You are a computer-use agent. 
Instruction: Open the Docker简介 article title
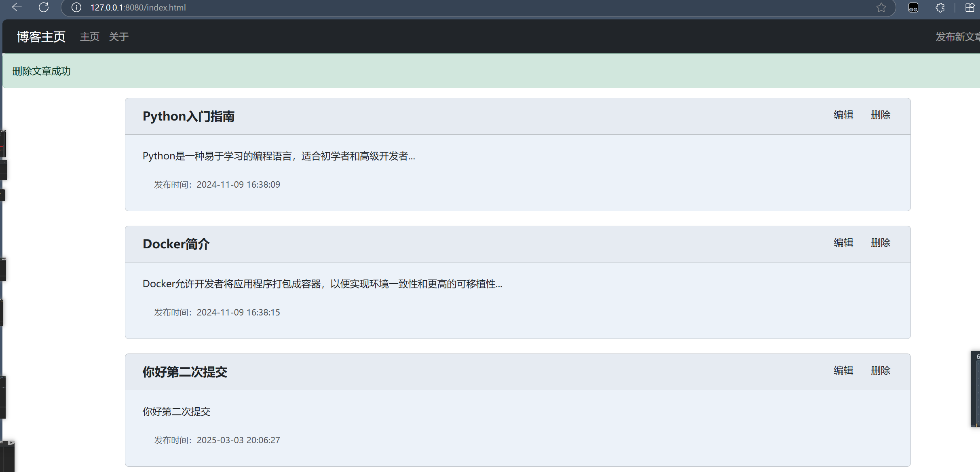[x=176, y=244]
